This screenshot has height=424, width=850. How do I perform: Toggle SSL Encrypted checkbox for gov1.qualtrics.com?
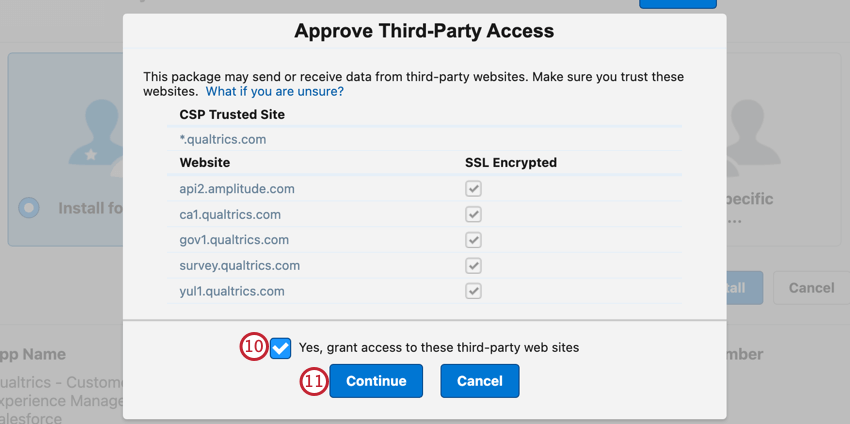[x=474, y=240]
